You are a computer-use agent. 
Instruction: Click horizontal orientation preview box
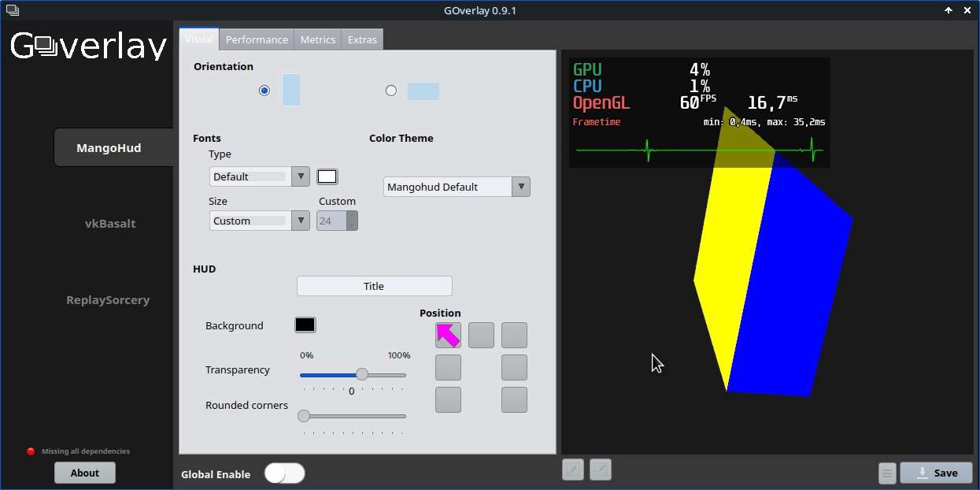pos(423,91)
